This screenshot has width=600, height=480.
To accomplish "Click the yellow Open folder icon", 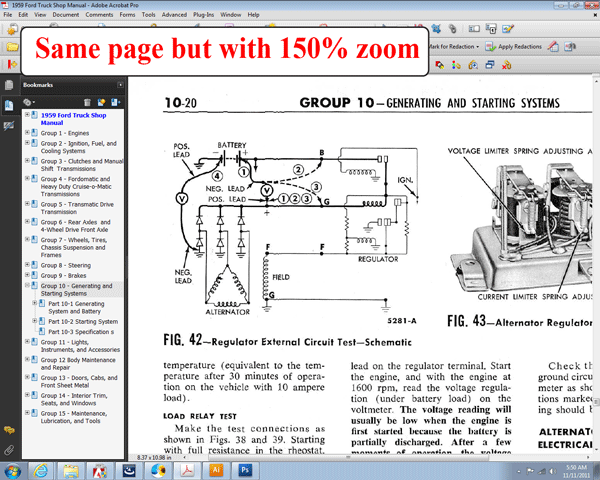I will point(12,47).
